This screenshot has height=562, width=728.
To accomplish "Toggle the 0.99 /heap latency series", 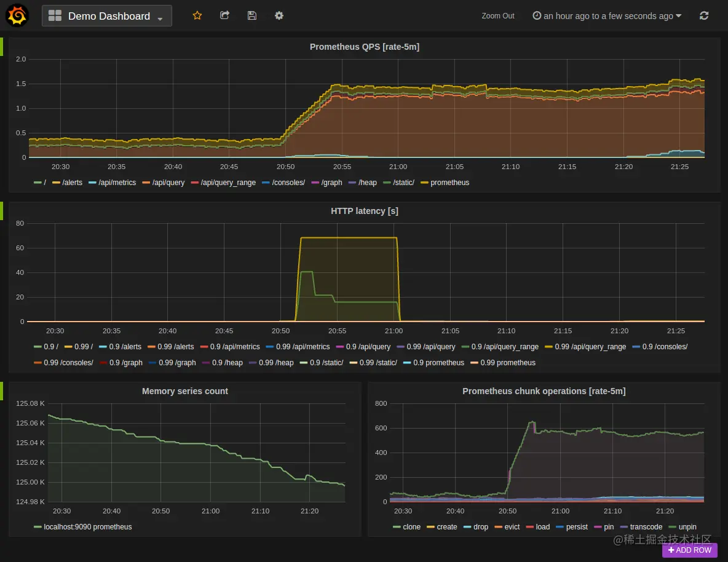I will [x=276, y=362].
